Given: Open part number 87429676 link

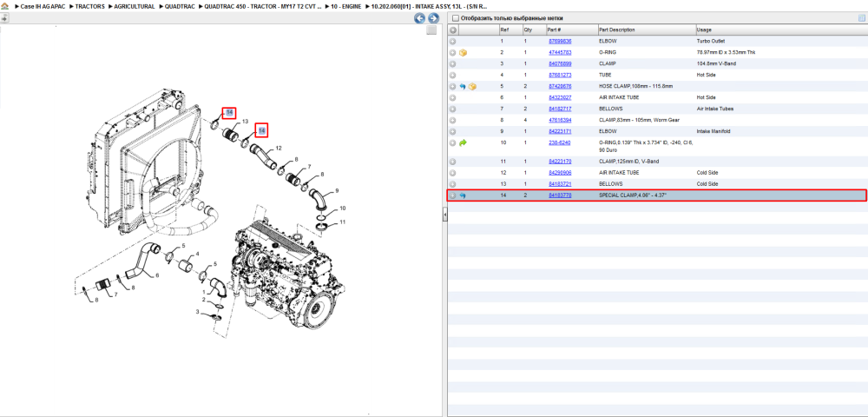Looking at the screenshot, I should click(560, 86).
